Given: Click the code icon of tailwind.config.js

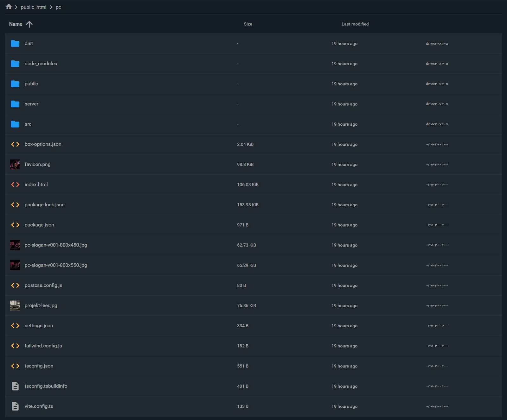Looking at the screenshot, I should [15, 346].
